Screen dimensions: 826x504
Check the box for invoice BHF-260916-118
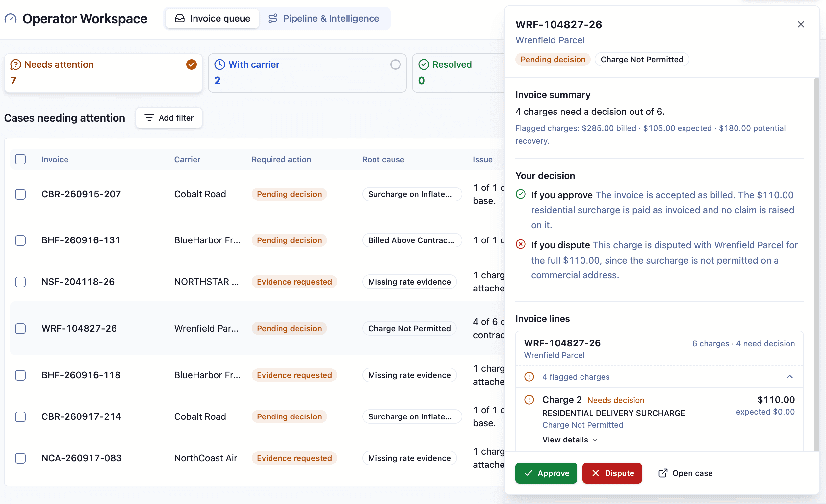[20, 375]
